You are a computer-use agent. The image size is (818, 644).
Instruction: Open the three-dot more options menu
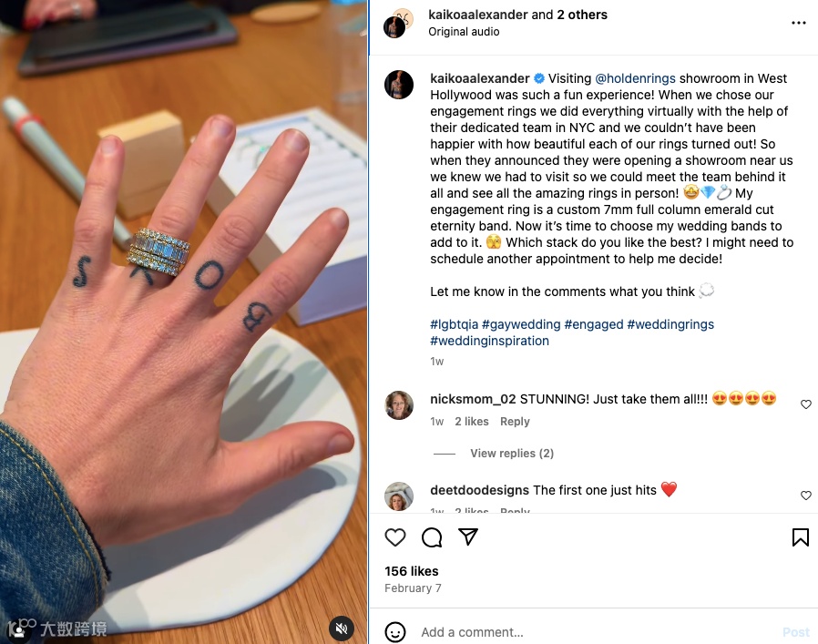point(799,23)
